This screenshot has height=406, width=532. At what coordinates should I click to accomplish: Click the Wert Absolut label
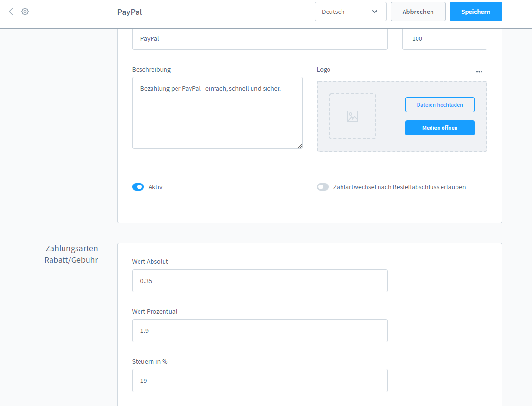(x=150, y=262)
